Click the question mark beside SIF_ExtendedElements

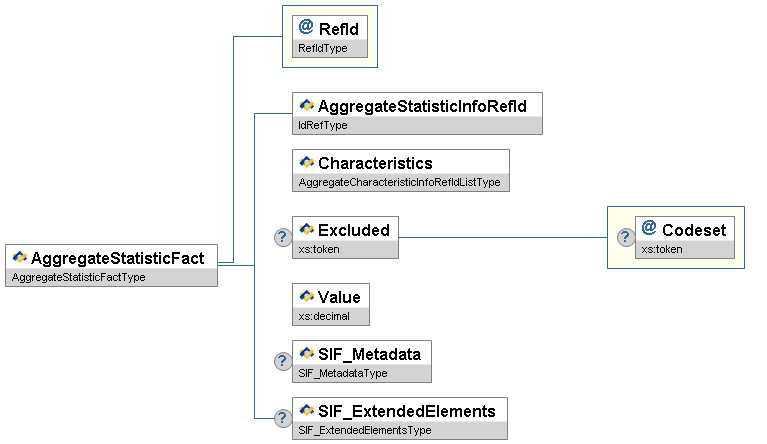point(283,418)
